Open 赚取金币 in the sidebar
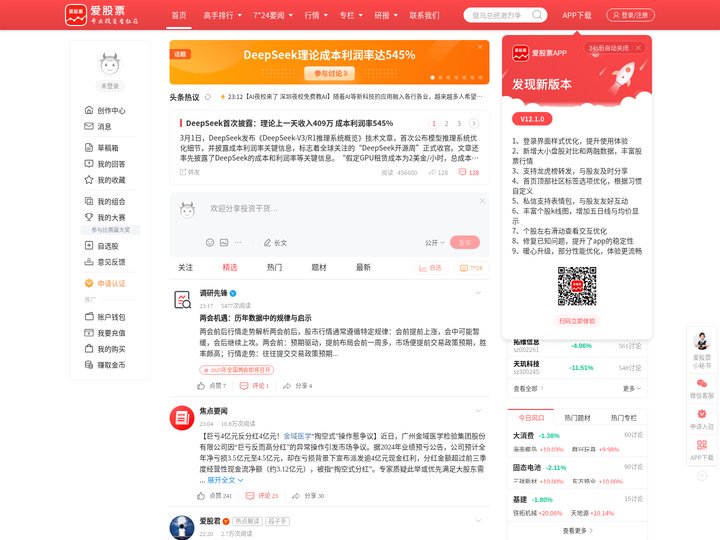 tap(105, 365)
